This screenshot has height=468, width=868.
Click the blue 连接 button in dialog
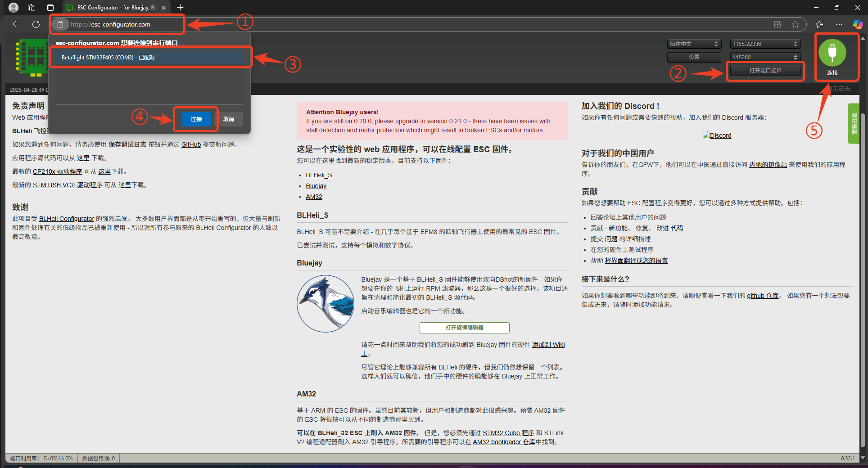click(196, 119)
